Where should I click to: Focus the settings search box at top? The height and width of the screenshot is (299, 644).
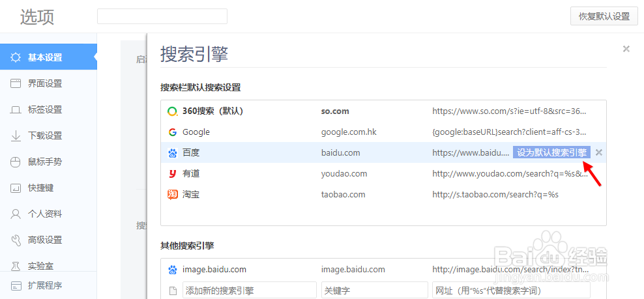pyautogui.click(x=162, y=16)
